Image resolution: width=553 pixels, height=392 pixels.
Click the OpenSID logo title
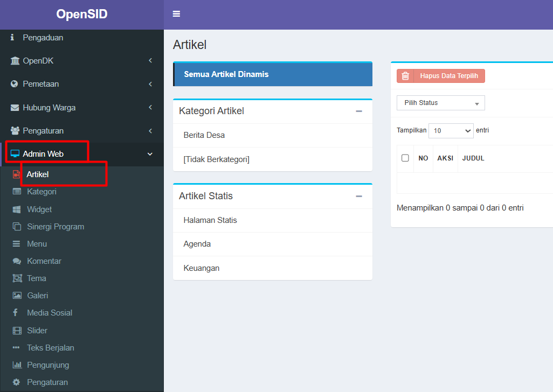[x=82, y=14]
